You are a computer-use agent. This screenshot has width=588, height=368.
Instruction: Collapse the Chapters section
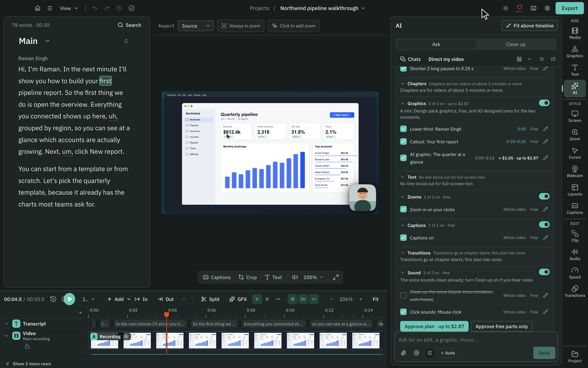403,84
